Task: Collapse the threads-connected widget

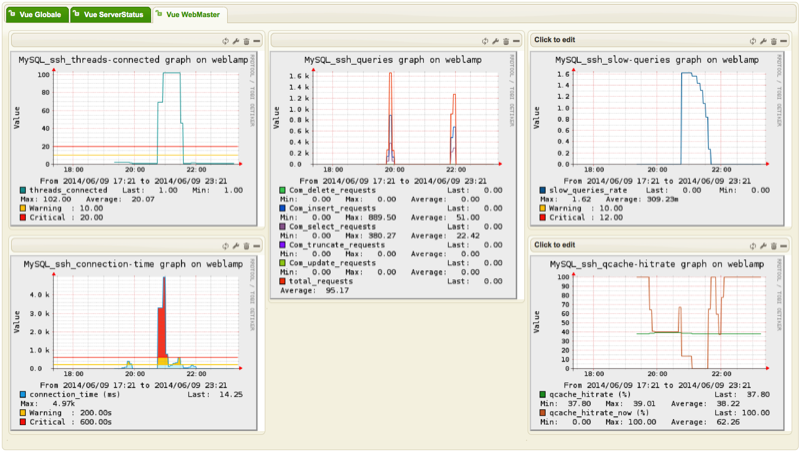Action: 256,41
